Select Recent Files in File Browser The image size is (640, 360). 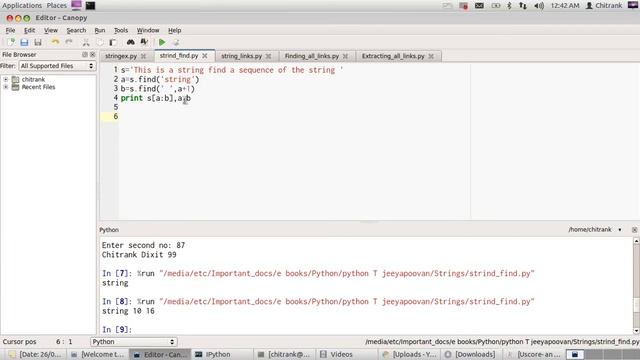point(38,87)
